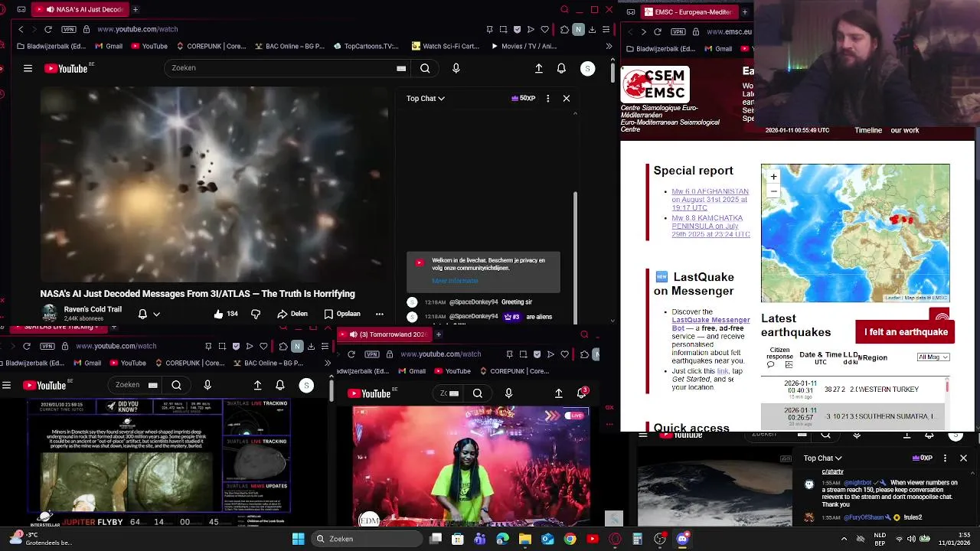Click search magnifier button in top-left YouTube

(425, 68)
